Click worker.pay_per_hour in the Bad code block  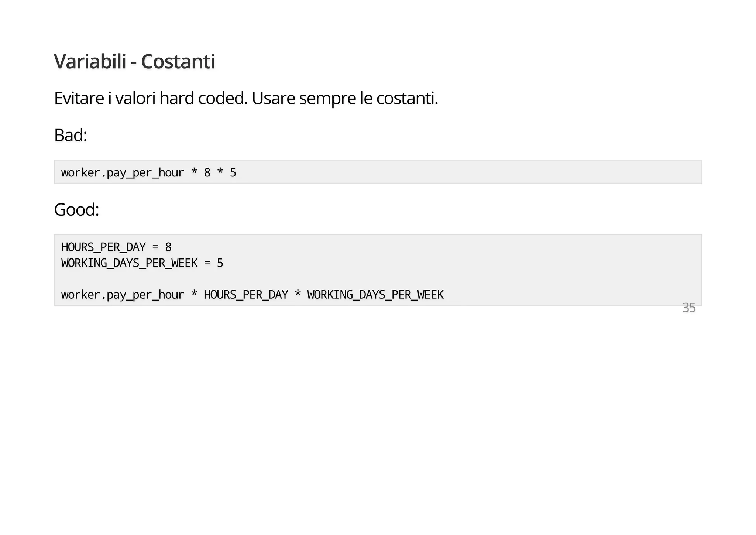(122, 173)
